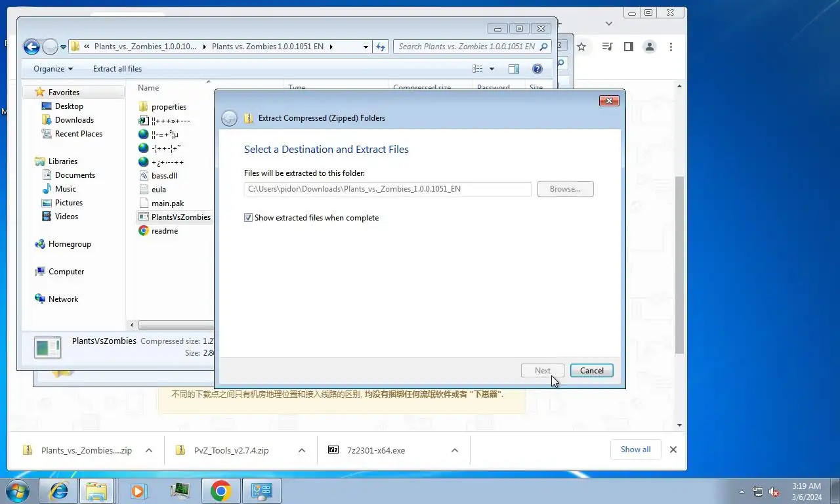Image resolution: width=840 pixels, height=504 pixels.
Task: Cancel the extract wizard
Action: [591, 371]
